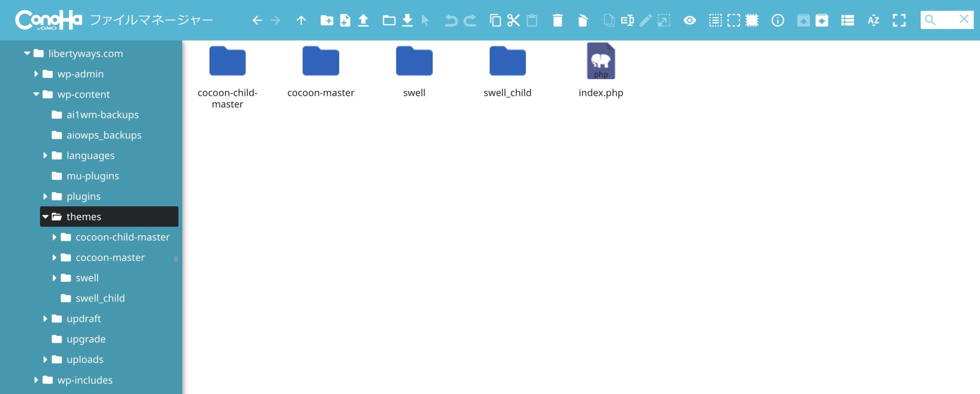Click the pencil edit file icon
The height and width of the screenshot is (394, 980).
[x=645, y=20]
